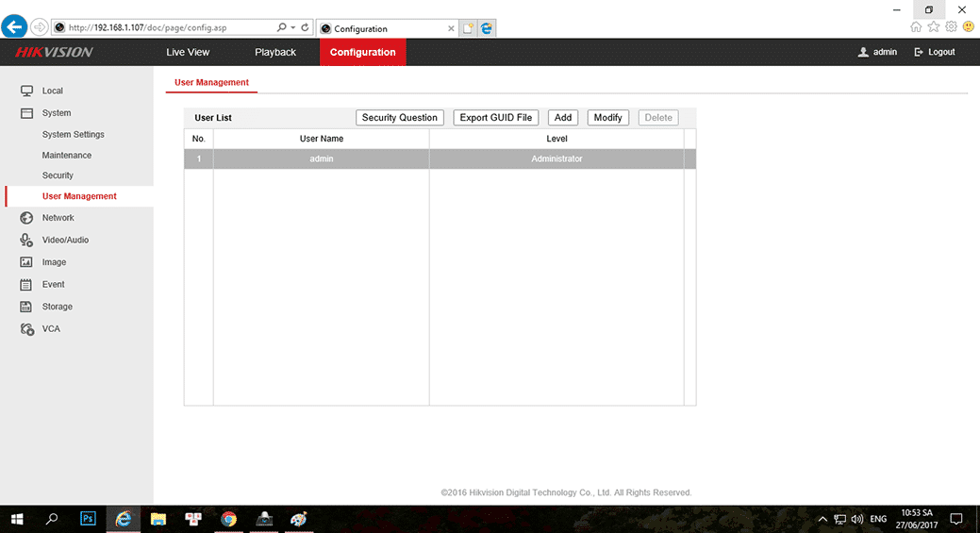Open browser home icon
The image size is (980, 533).
pos(916,26)
